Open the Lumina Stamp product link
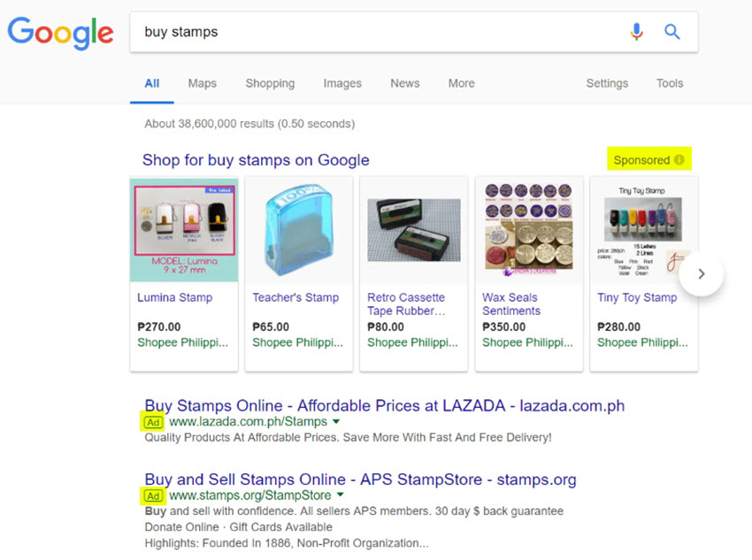The image size is (752, 560). click(174, 298)
